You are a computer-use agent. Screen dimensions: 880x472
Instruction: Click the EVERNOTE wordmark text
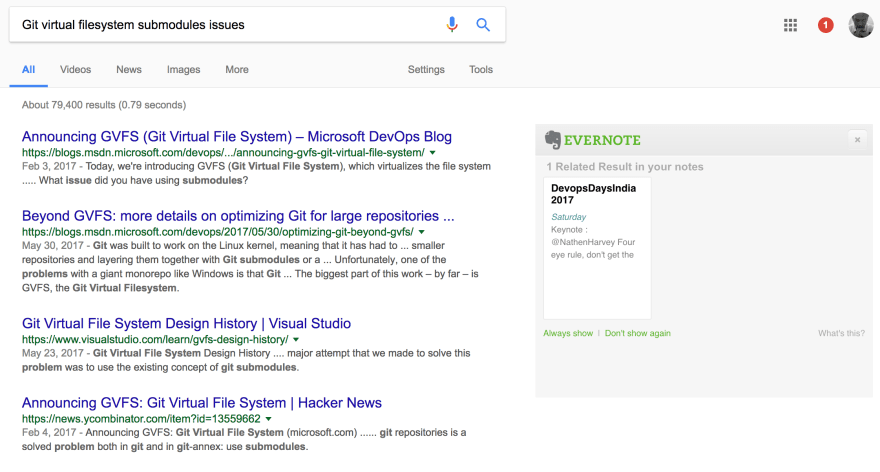602,140
